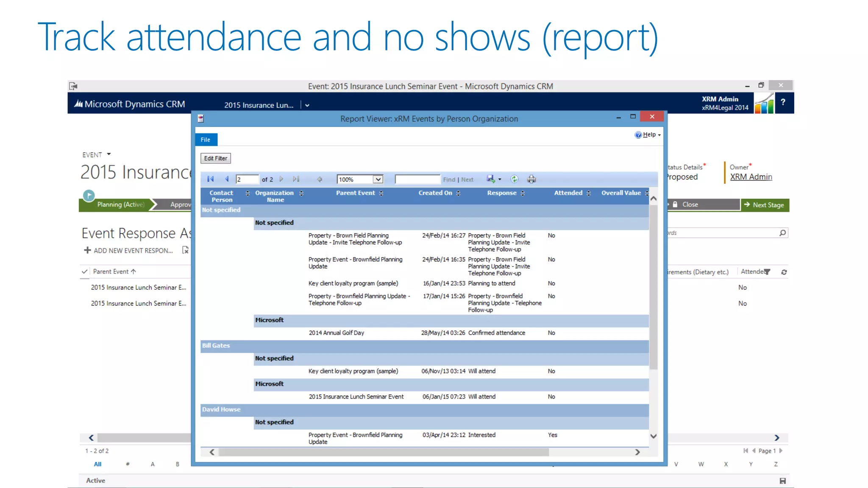Sort by Contact Person column
The height and width of the screenshot is (488, 868).
coord(248,193)
